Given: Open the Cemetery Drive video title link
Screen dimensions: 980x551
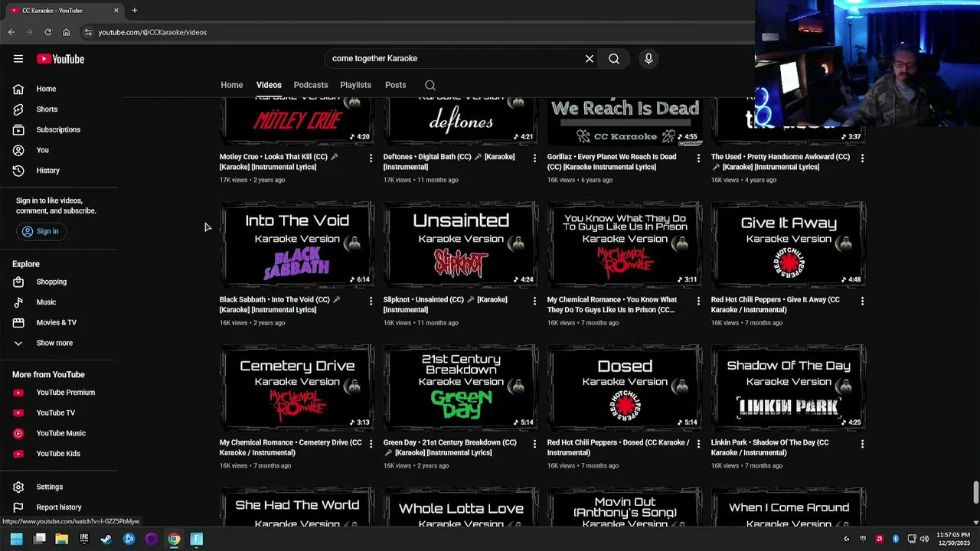Looking at the screenshot, I should pos(291,448).
